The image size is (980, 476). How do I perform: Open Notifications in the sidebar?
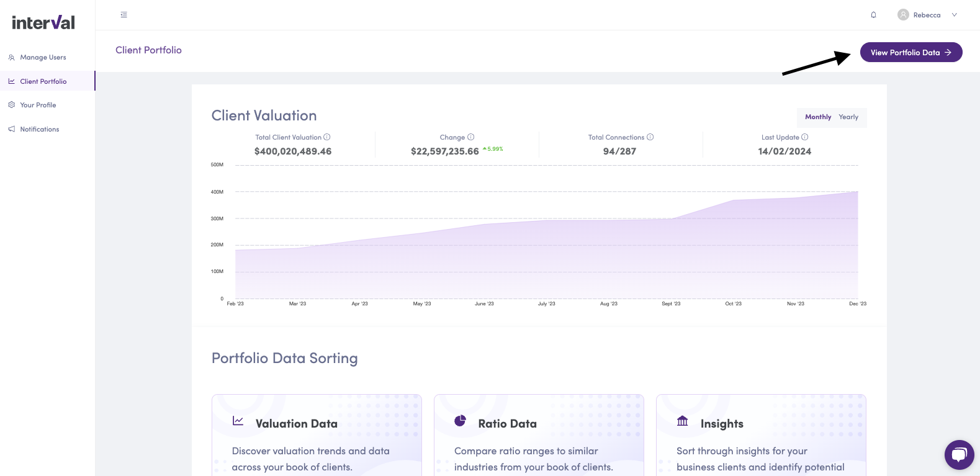(47, 129)
